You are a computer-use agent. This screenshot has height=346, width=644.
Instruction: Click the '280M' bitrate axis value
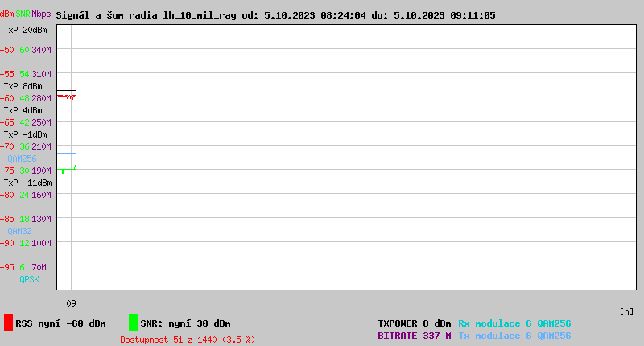[x=42, y=98]
